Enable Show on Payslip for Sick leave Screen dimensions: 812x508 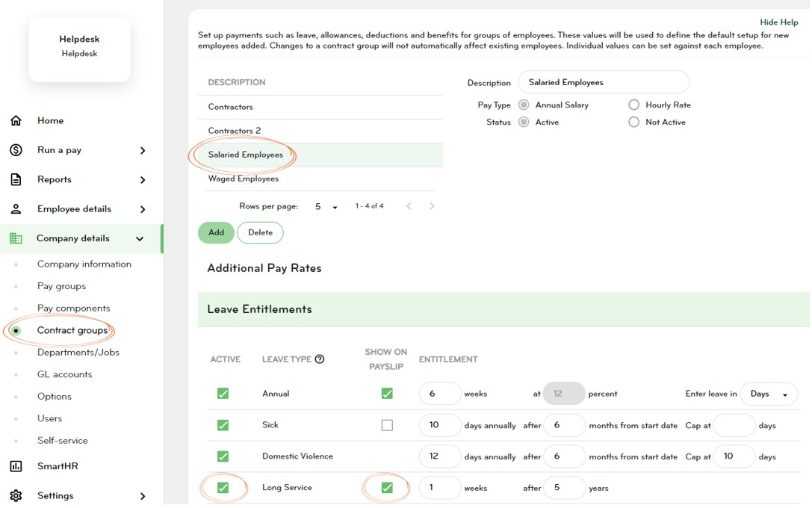pyautogui.click(x=387, y=424)
